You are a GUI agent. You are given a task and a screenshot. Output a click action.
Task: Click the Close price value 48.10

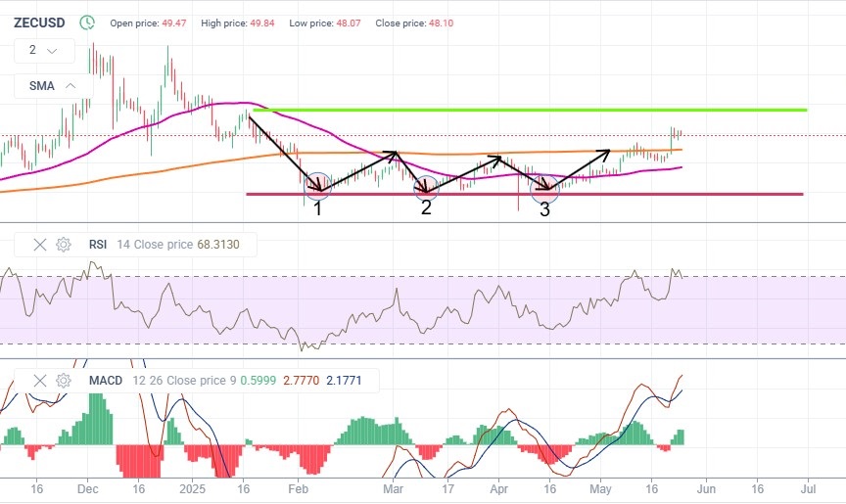tap(441, 23)
